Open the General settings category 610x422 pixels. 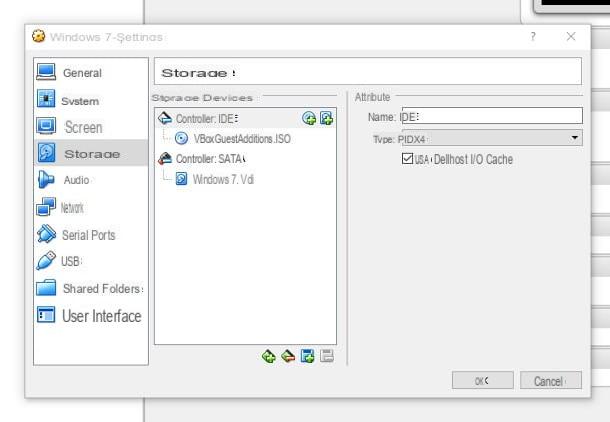[91, 73]
